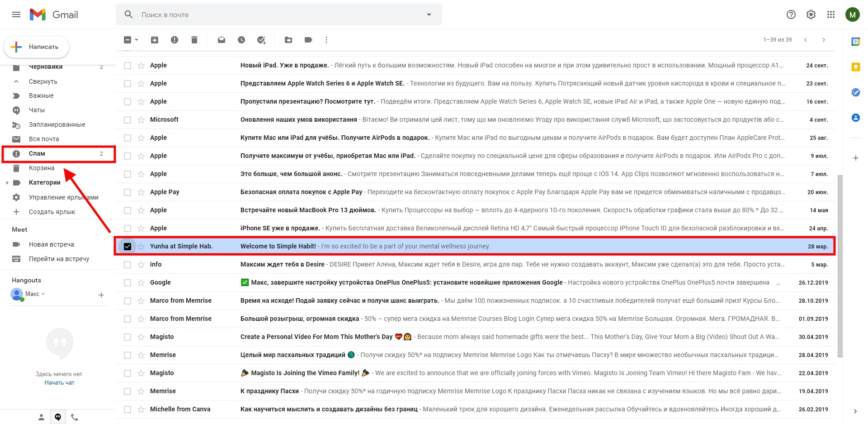Open Welcome to Simple Habit! email

click(x=475, y=246)
